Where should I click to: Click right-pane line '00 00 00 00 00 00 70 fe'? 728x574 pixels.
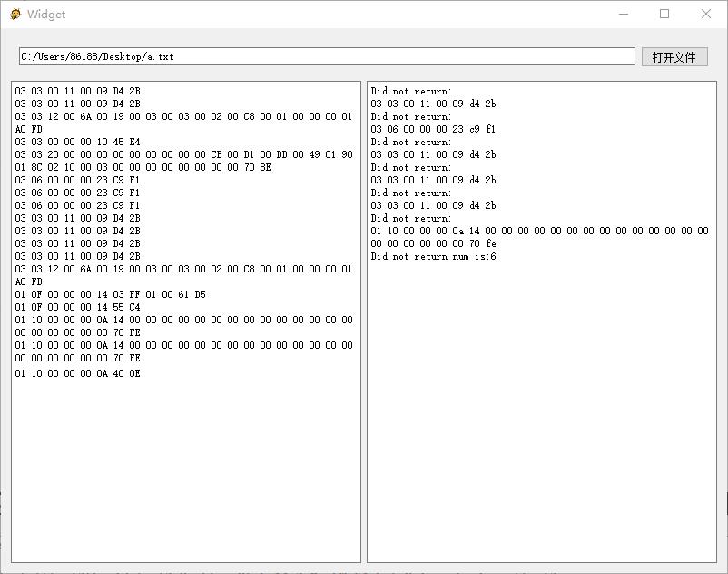(433, 243)
